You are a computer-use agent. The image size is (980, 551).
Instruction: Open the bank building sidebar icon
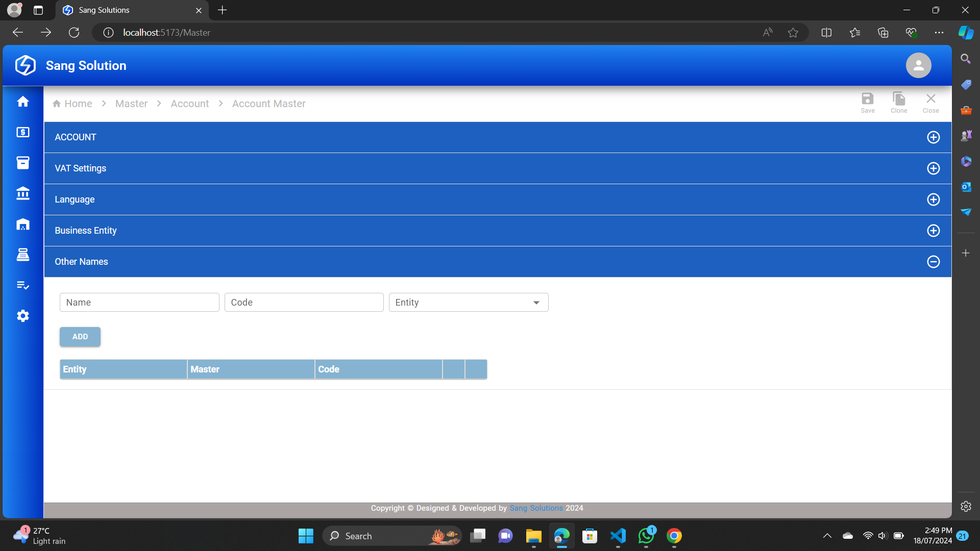[23, 193]
